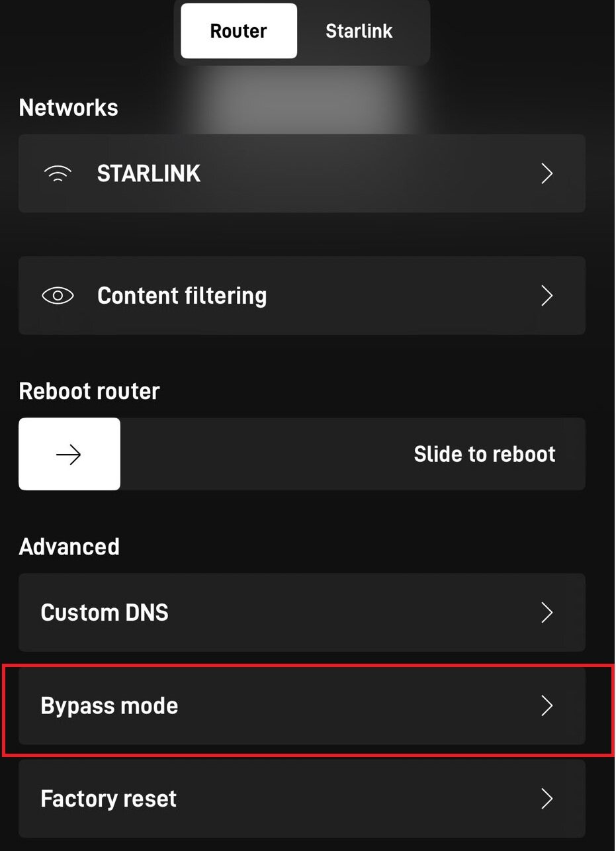This screenshot has width=616, height=851.
Task: Click the Reboot router heading
Action: [x=89, y=391]
